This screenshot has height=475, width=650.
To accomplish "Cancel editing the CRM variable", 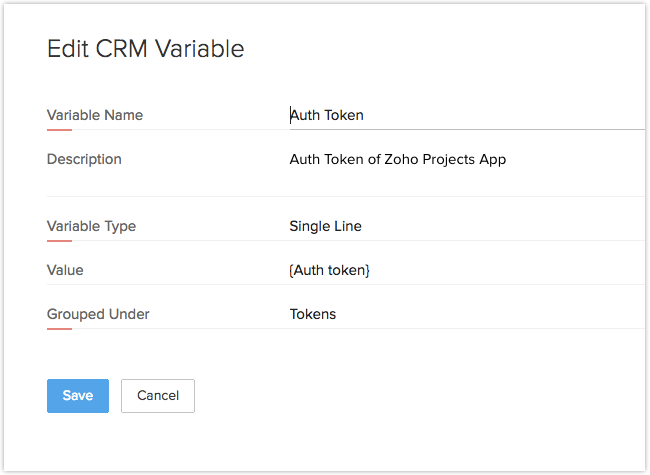I will (x=158, y=396).
